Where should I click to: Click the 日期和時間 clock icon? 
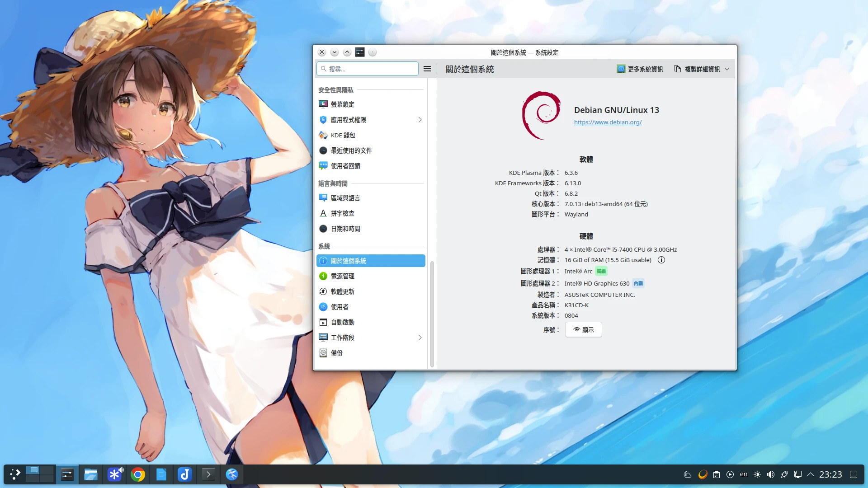point(323,229)
